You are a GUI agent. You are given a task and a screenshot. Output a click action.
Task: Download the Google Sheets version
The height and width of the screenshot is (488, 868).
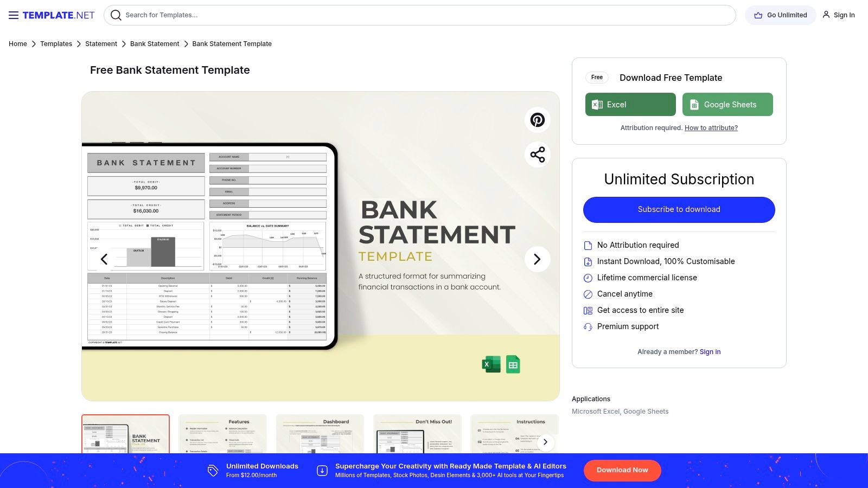click(727, 105)
